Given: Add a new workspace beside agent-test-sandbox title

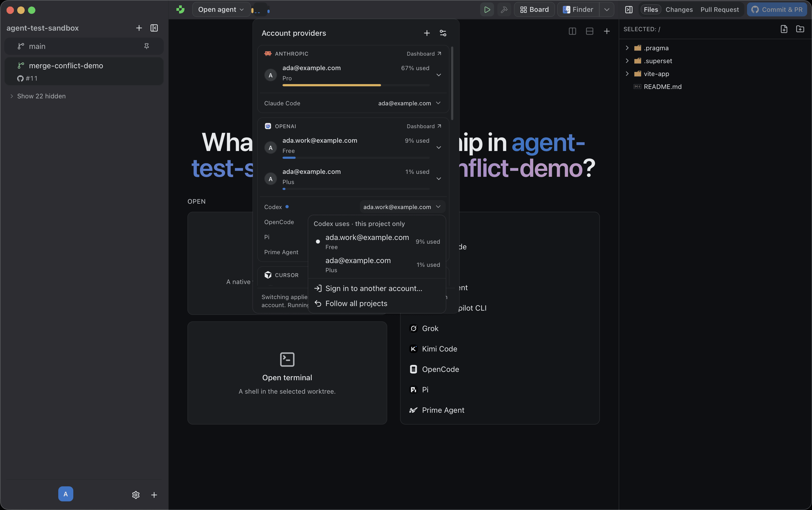Looking at the screenshot, I should pyautogui.click(x=139, y=28).
